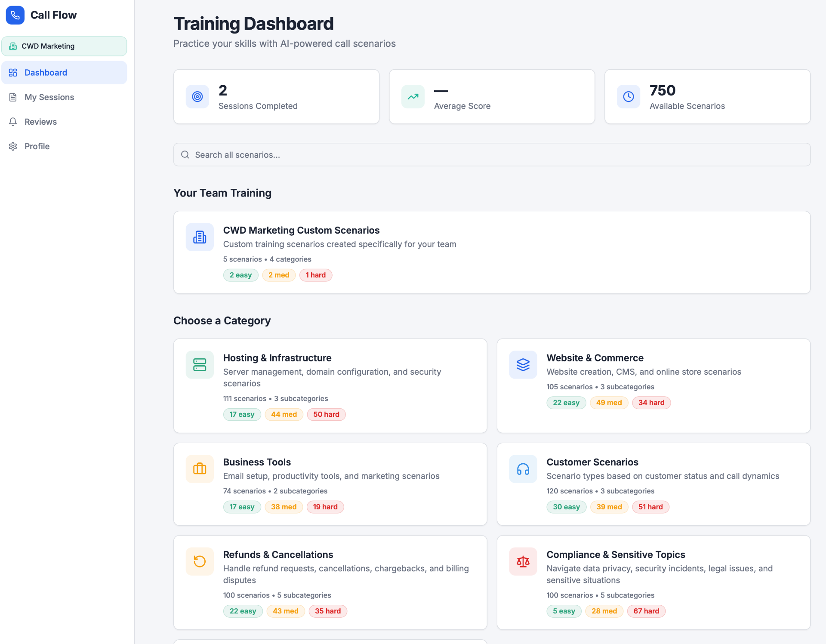Select the CWD Marketing team selector
This screenshot has height=644, width=826.
[64, 46]
